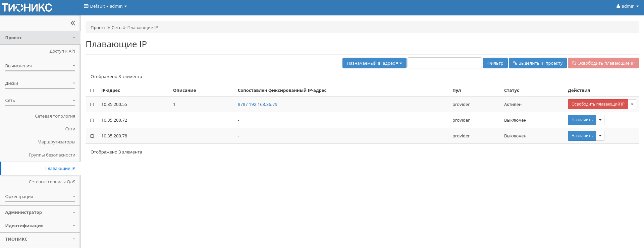Viewport: 644px width, 248px height.
Task: Tick checkbox for IP 10.35.200.72
Action: pyautogui.click(x=92, y=120)
